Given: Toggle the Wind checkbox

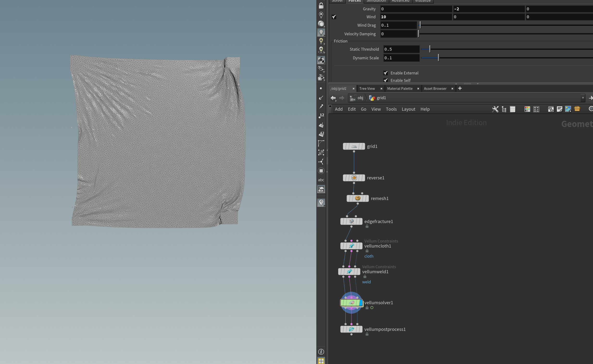Looking at the screenshot, I should coord(334,17).
